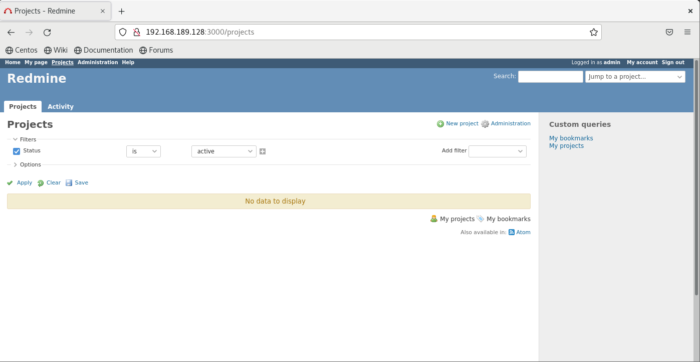Open the 'active' status value dropdown
The image size is (700, 362).
pyautogui.click(x=224, y=151)
